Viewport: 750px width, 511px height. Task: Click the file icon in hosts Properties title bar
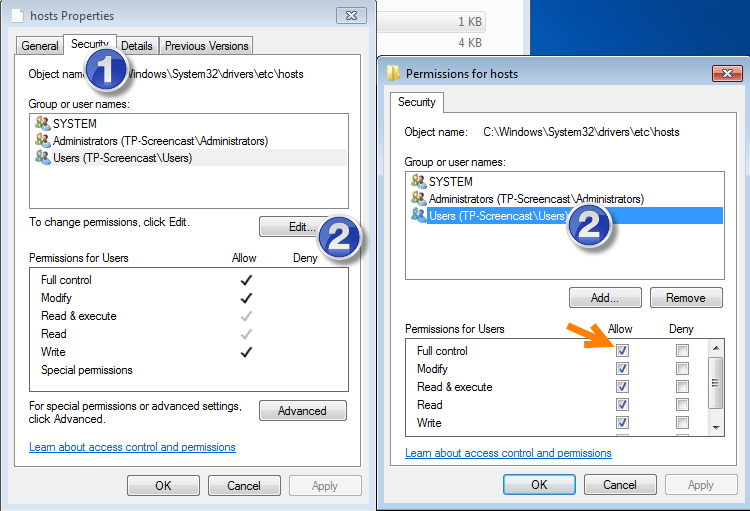pyautogui.click(x=17, y=16)
